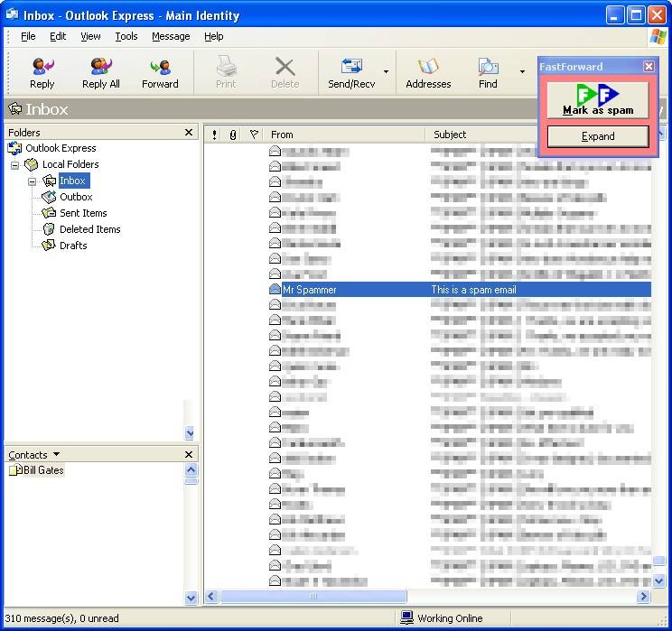Select the Bill Gates contact
Image resolution: width=672 pixels, height=631 pixels.
click(x=43, y=470)
